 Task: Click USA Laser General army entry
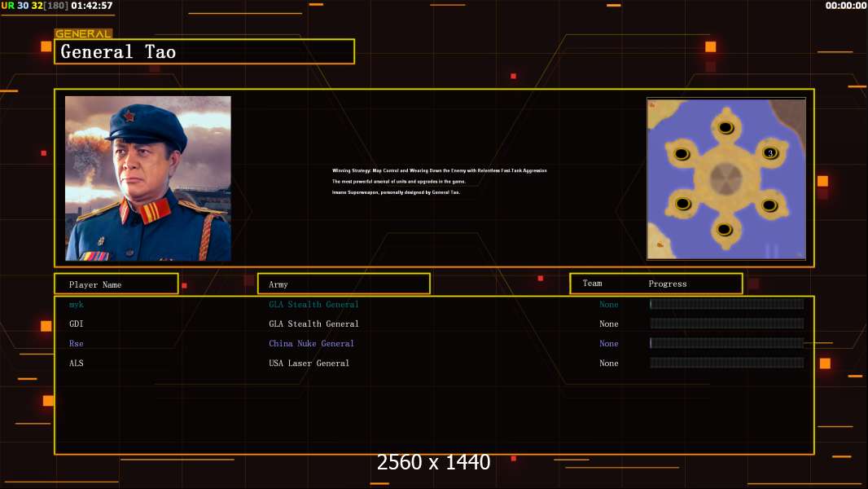coord(309,363)
